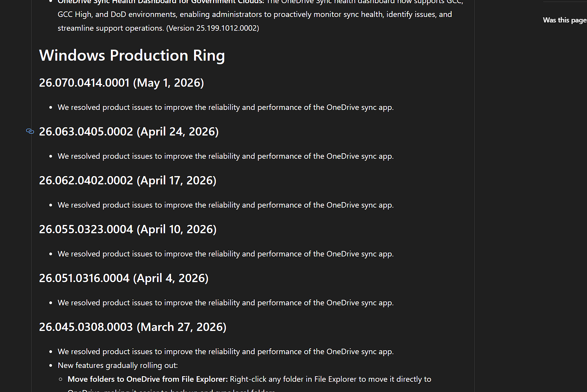Image resolution: width=587 pixels, height=392 pixels.
Task: Click the 26.063.0405.0002 (April 24, 2026) heading
Action: tap(129, 132)
